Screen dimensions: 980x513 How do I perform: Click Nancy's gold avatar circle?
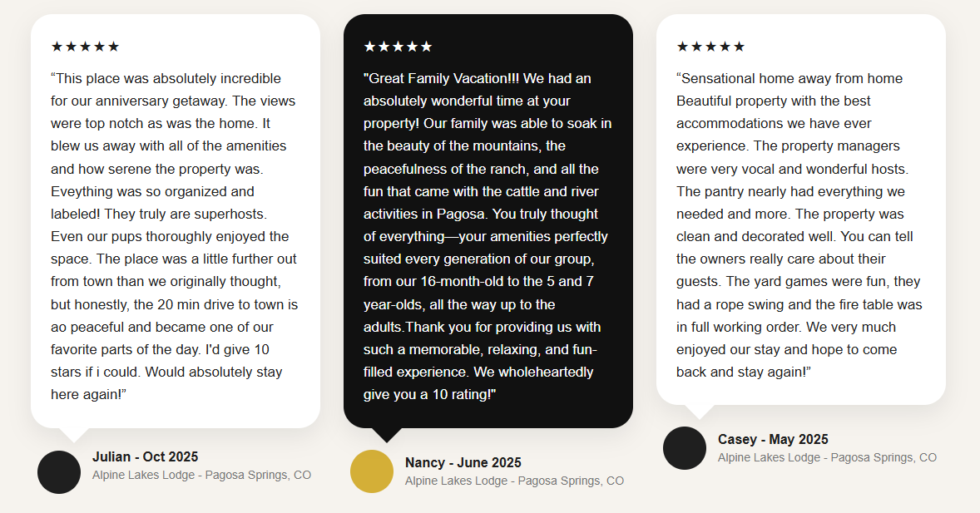pyautogui.click(x=372, y=471)
